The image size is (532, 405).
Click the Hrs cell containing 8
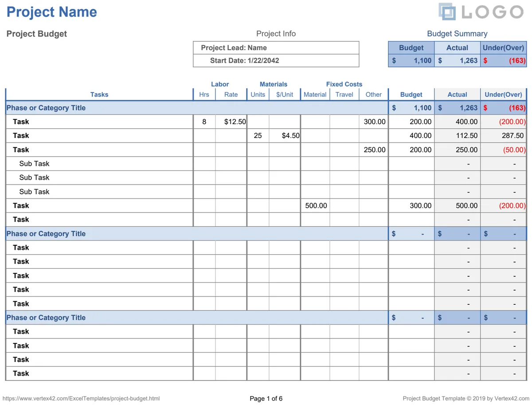pos(204,122)
